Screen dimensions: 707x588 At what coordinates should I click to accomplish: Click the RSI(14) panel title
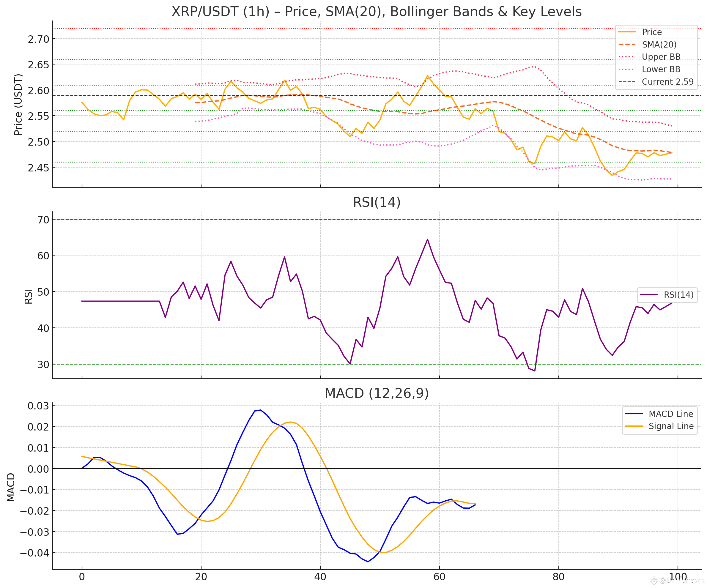pyautogui.click(x=377, y=202)
